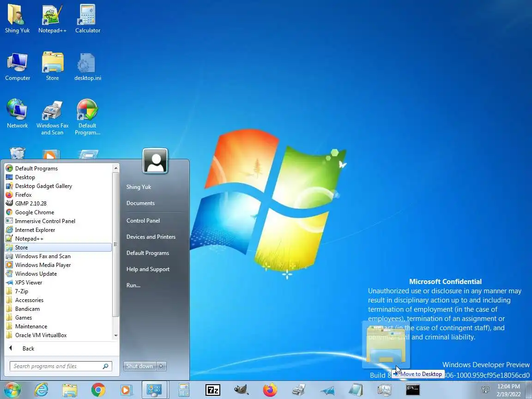532x399 pixels.
Task: Open Fax and Scan from the taskbar
Action: [x=299, y=390]
